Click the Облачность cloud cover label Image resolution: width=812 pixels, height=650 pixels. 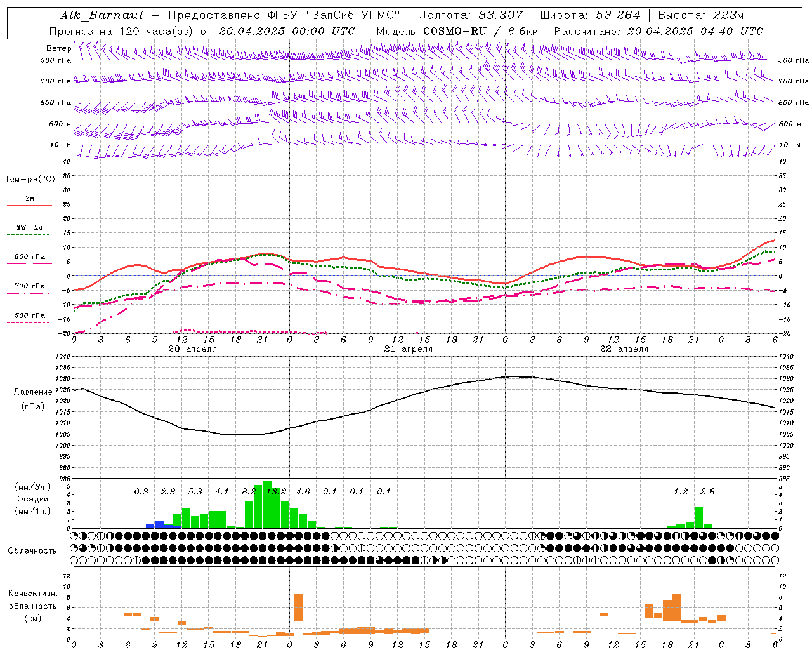(32, 550)
